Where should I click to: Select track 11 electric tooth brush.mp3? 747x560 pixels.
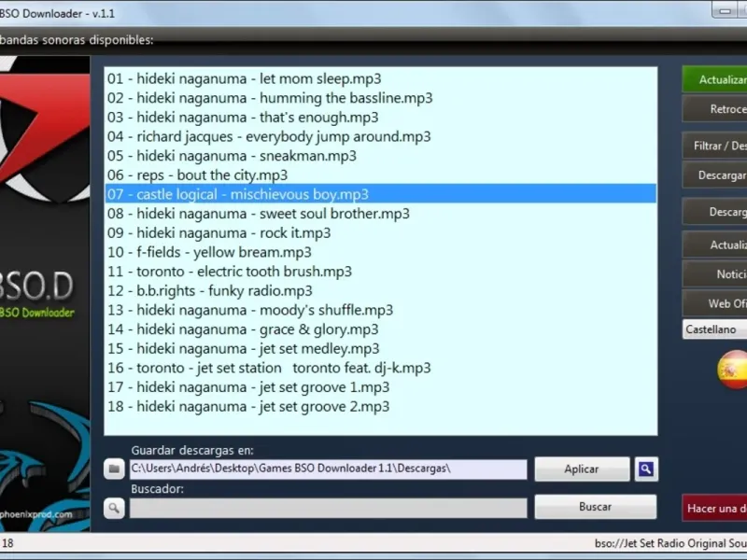[380, 271]
